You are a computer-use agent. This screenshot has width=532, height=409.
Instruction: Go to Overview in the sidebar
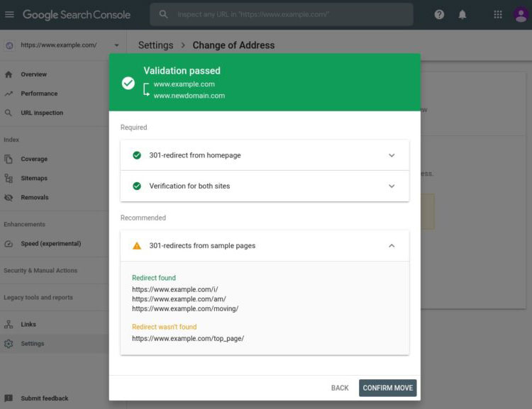click(x=33, y=74)
